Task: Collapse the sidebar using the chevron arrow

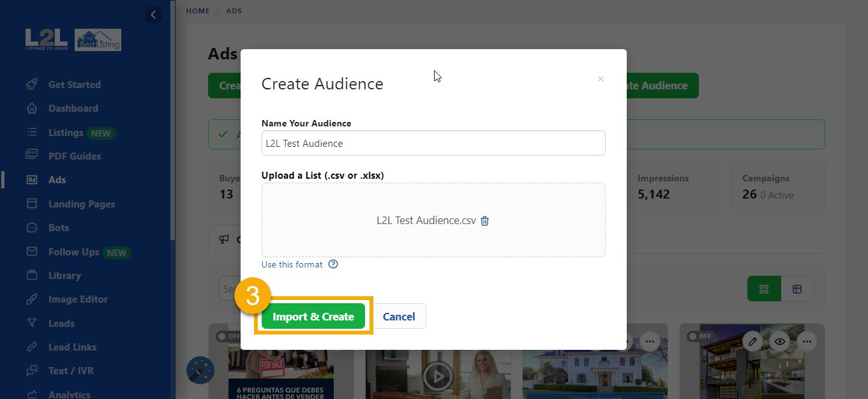Action: pos(153,14)
